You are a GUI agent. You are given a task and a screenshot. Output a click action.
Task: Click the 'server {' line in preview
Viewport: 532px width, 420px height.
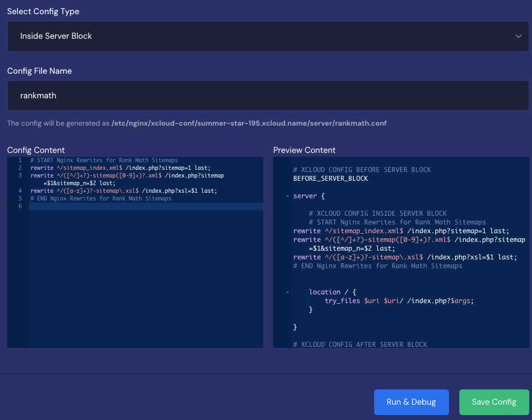pyautogui.click(x=309, y=196)
